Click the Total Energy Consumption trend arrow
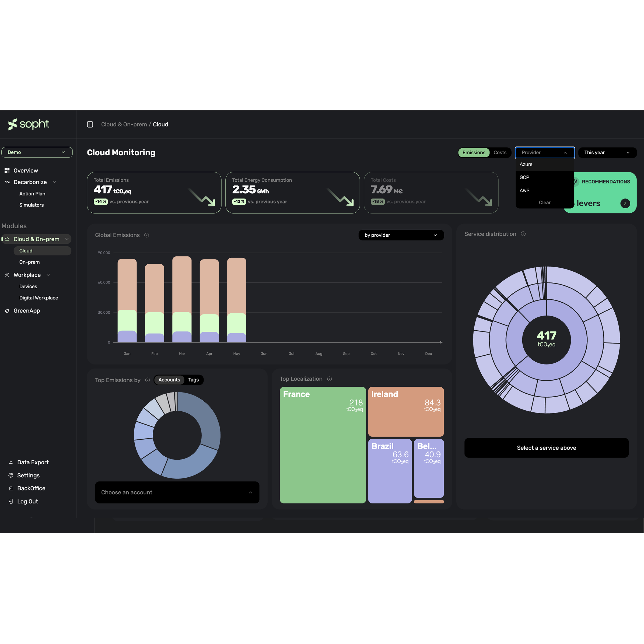 coord(340,197)
